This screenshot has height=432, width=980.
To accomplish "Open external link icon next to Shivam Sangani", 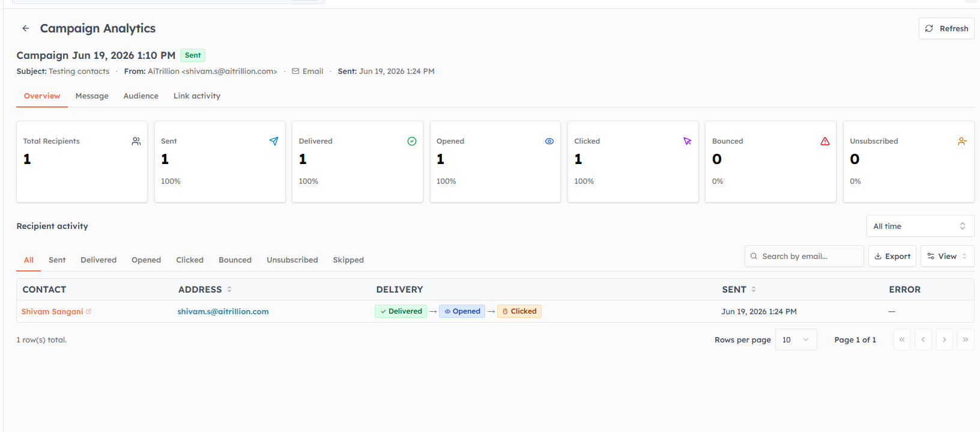I will (89, 311).
